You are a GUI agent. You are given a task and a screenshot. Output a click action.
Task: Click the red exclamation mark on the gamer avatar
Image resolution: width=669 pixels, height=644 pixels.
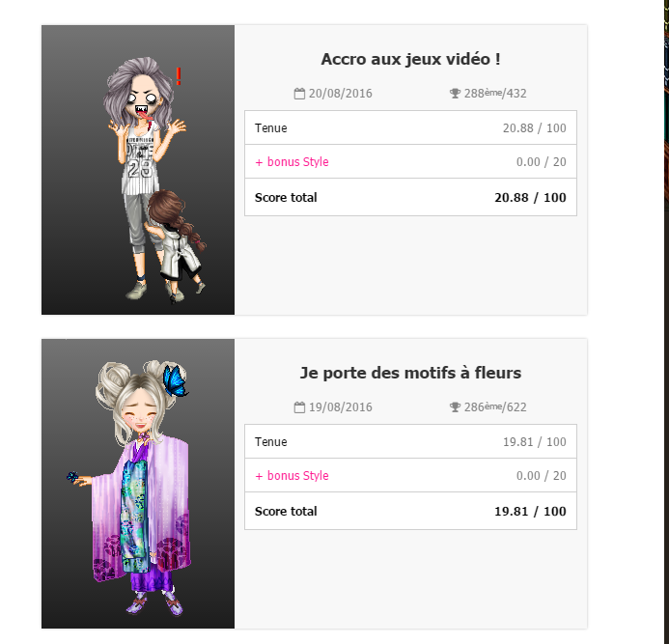(x=179, y=76)
